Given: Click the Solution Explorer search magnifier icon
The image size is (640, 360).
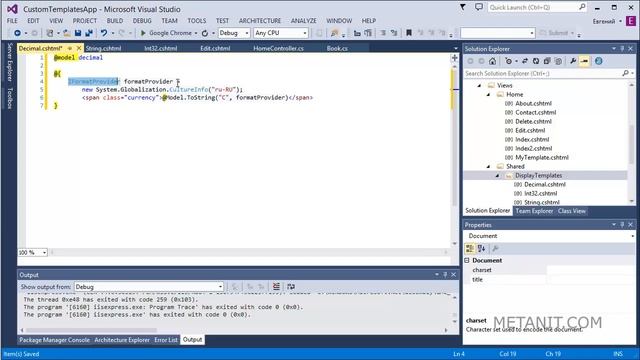Looking at the screenshot, I should (625, 73).
